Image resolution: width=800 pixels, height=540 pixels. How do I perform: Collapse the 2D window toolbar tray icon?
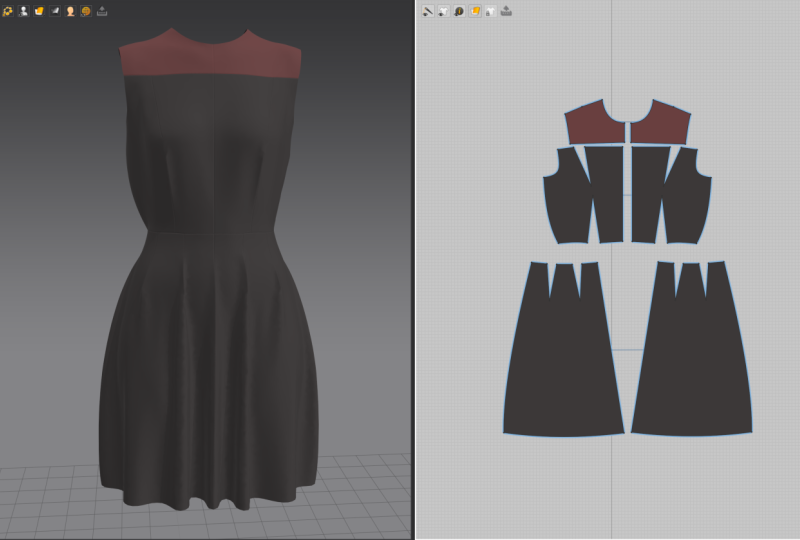[x=506, y=11]
